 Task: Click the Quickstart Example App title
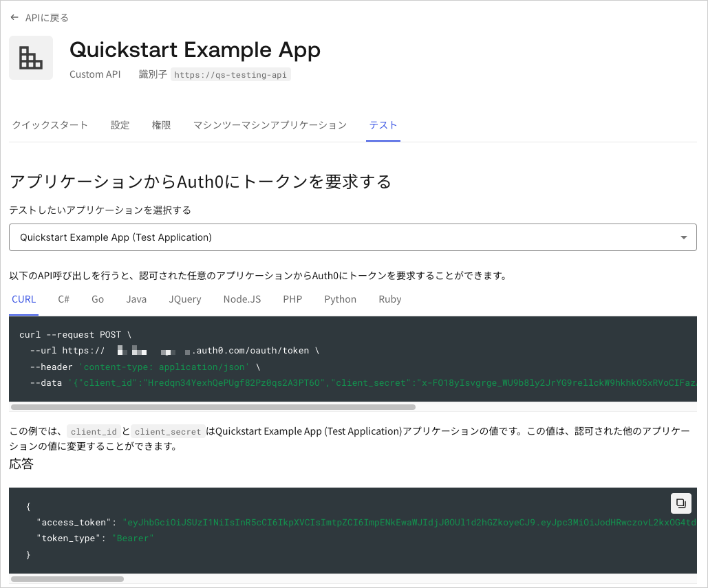coord(195,50)
